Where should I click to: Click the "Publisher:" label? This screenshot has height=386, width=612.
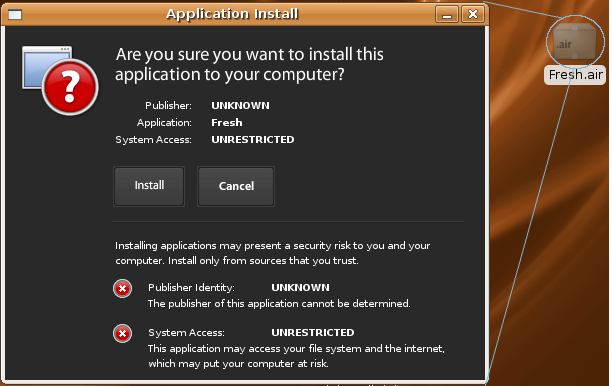click(x=168, y=105)
